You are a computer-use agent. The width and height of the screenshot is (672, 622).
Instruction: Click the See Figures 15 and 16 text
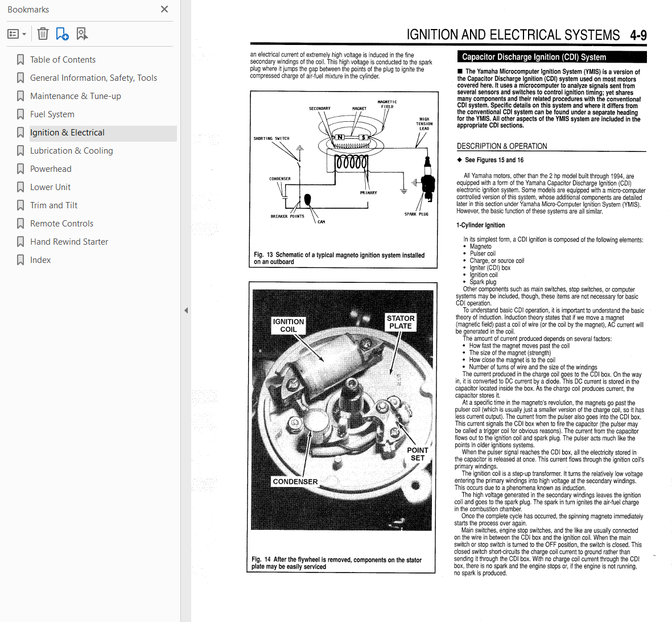click(x=494, y=160)
